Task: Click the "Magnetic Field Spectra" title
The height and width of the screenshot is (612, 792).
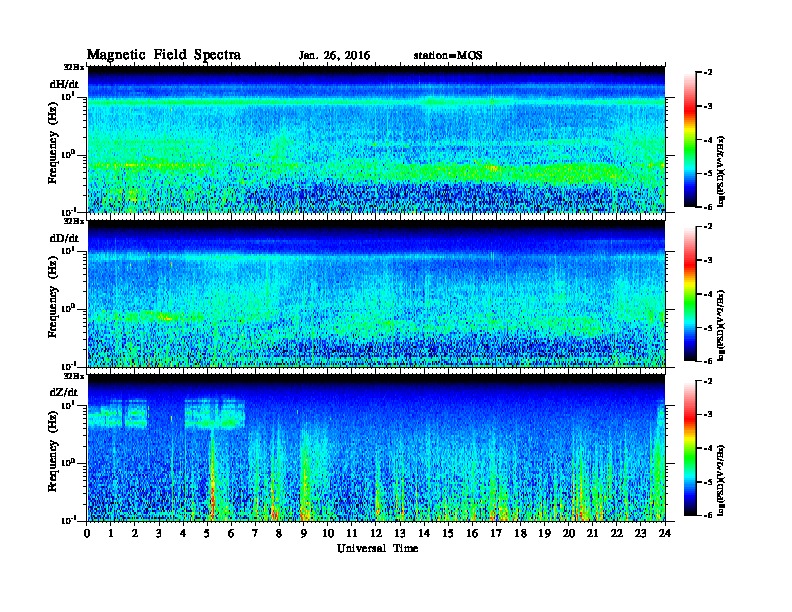Action: pos(164,55)
